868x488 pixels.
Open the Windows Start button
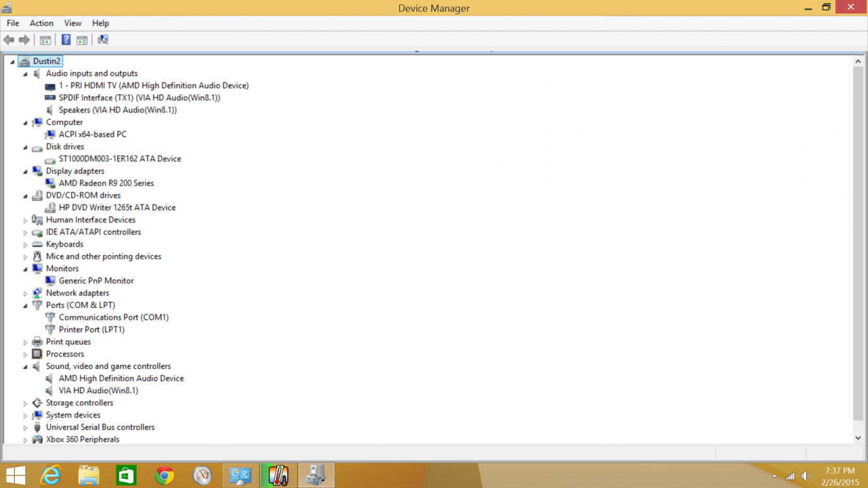[16, 476]
